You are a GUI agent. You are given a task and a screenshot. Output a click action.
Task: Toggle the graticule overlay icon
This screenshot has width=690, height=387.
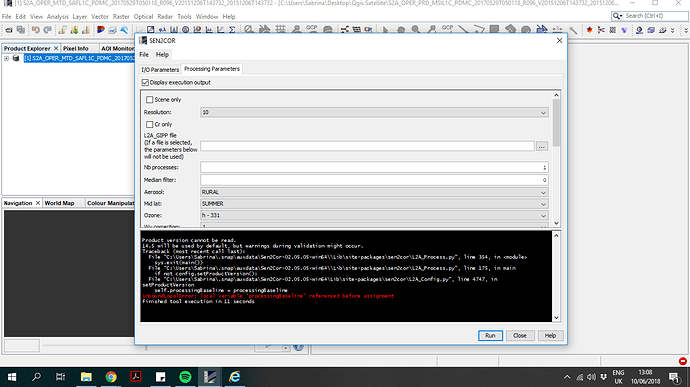(280, 29)
